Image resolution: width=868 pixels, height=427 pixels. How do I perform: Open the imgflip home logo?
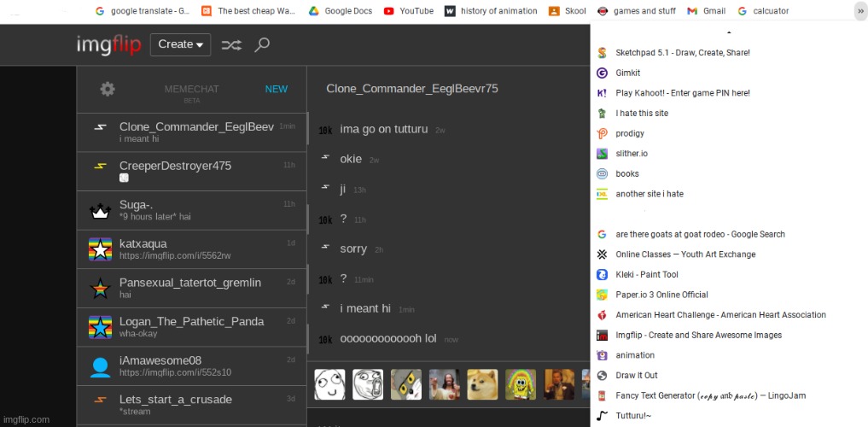pyautogui.click(x=109, y=45)
